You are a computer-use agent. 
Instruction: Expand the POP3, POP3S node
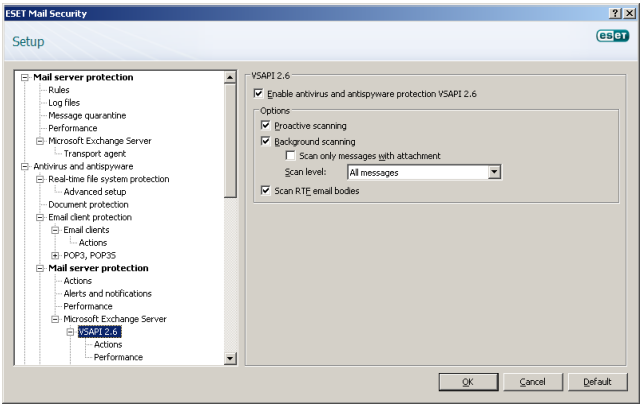[55, 256]
